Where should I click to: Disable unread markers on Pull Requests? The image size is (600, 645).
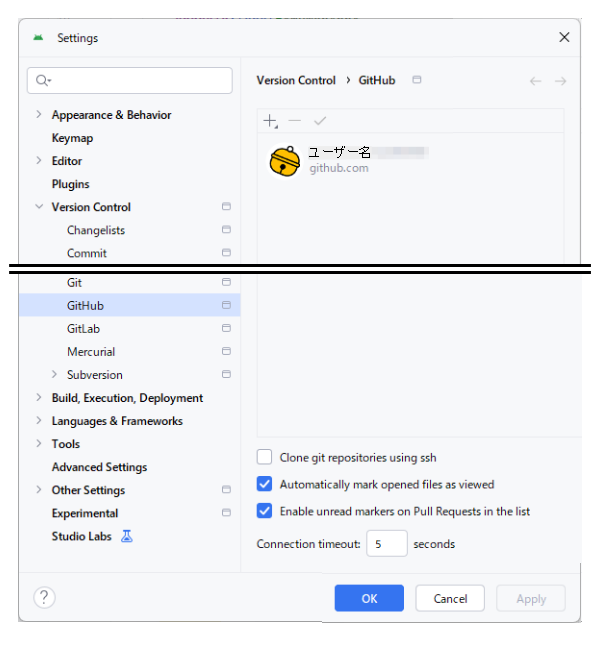click(x=265, y=512)
